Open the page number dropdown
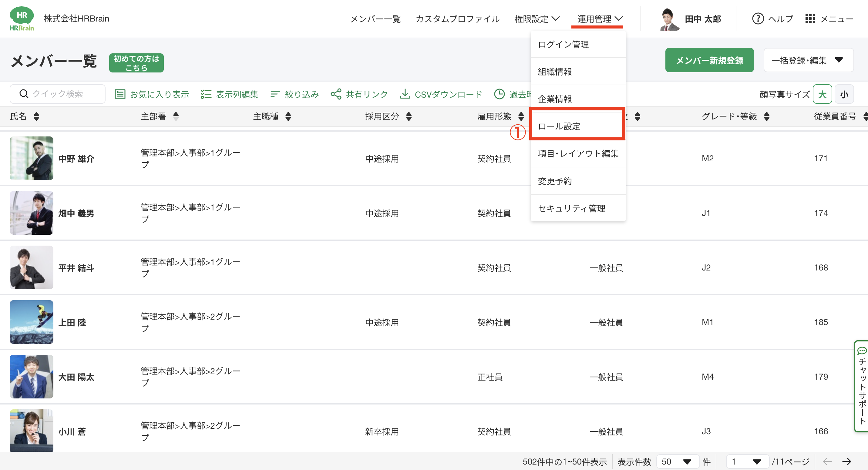The width and height of the screenshot is (868, 470). pyautogui.click(x=747, y=461)
